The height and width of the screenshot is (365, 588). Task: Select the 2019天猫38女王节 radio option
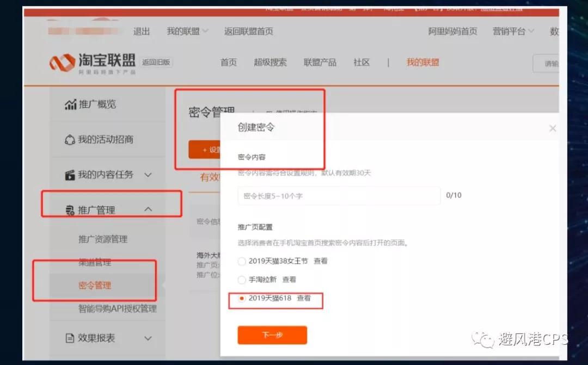[x=242, y=261]
